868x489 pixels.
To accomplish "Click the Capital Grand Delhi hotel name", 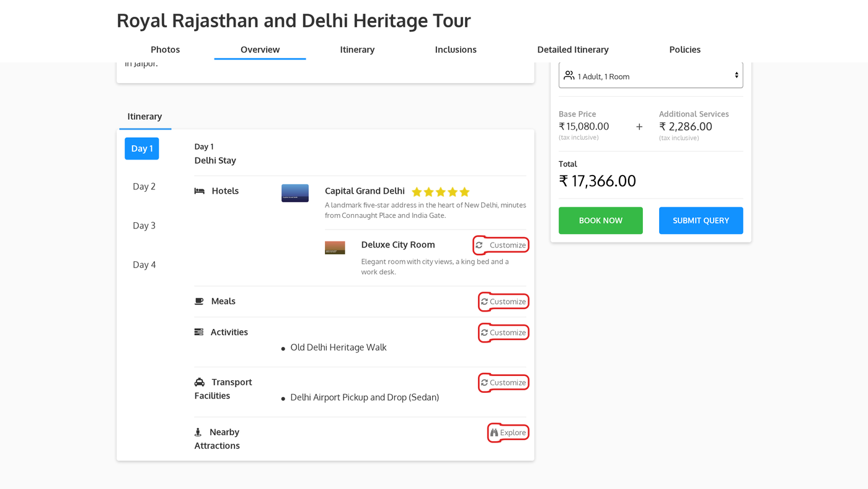I will [x=365, y=191].
